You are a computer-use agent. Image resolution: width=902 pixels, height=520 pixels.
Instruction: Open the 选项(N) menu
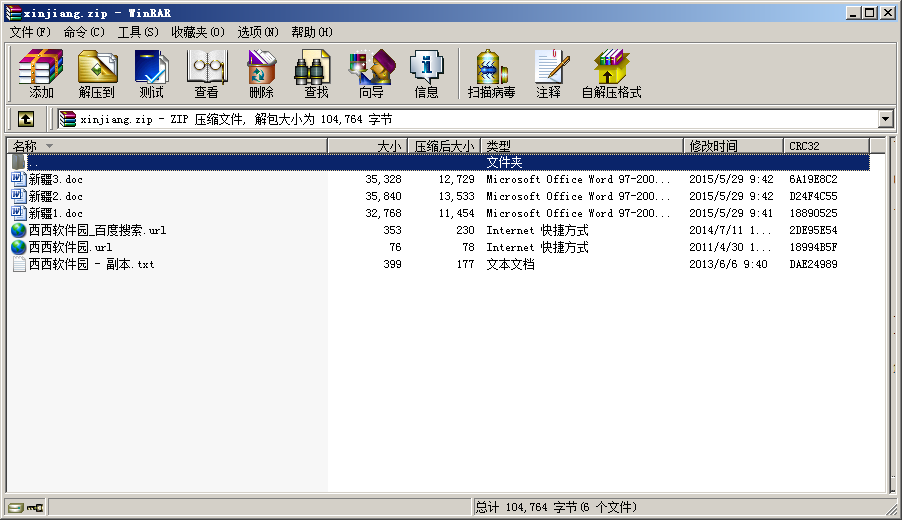[x=258, y=32]
